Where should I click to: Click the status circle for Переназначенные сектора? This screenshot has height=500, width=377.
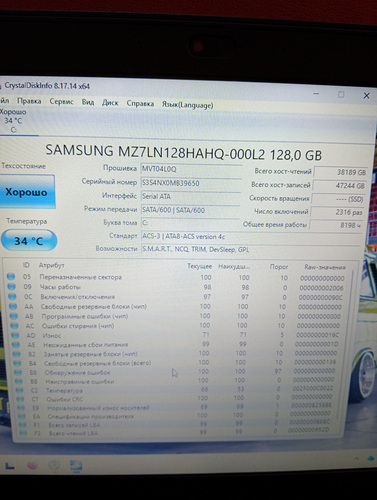click(x=11, y=276)
